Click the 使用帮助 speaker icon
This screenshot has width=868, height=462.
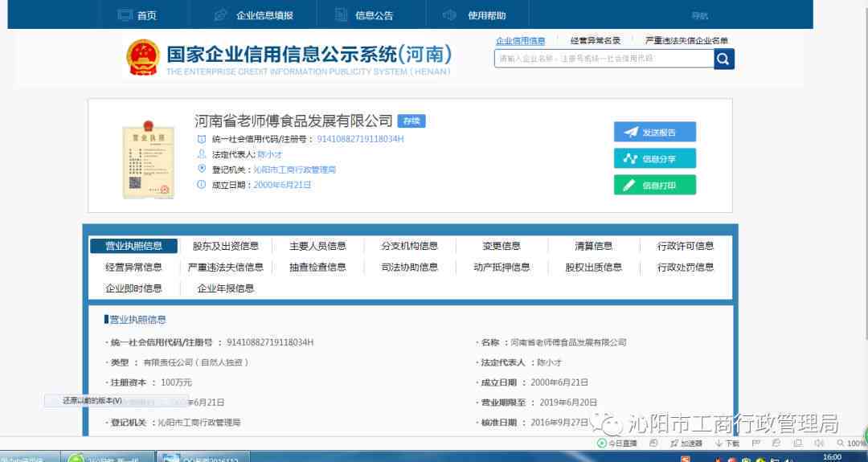449,15
